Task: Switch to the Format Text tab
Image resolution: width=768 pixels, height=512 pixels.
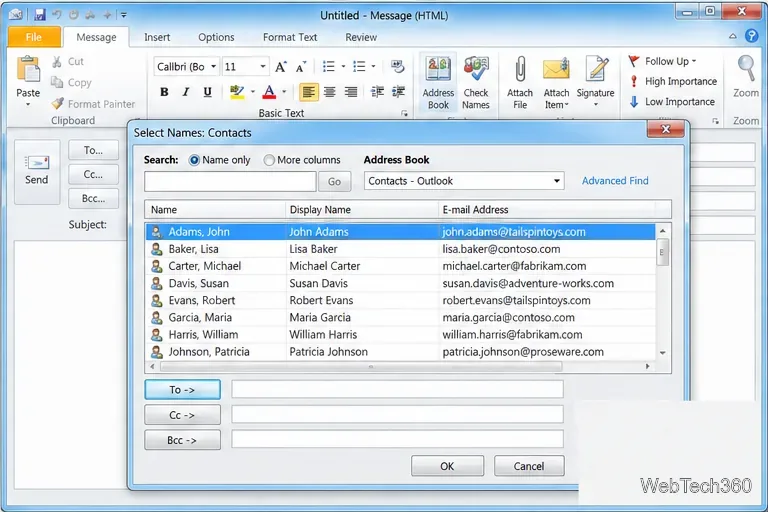Action: click(290, 37)
